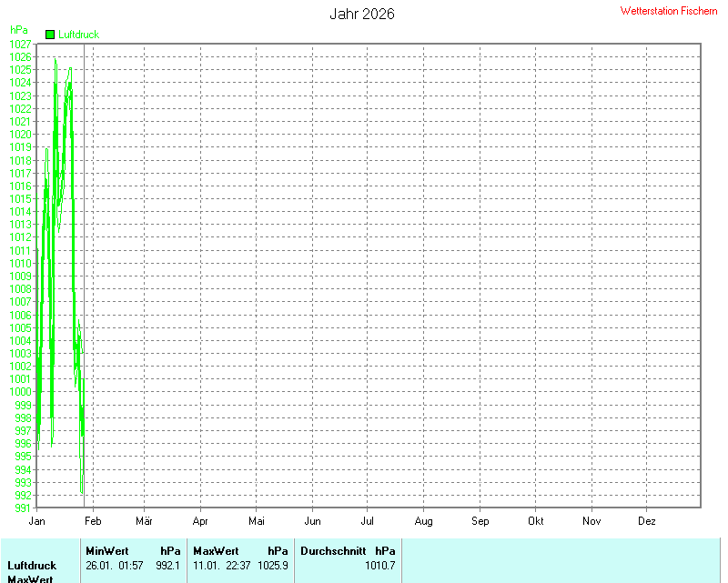Image resolution: width=728 pixels, height=583 pixels.
Task: Click the average value 1010.7 cell
Action: (379, 565)
